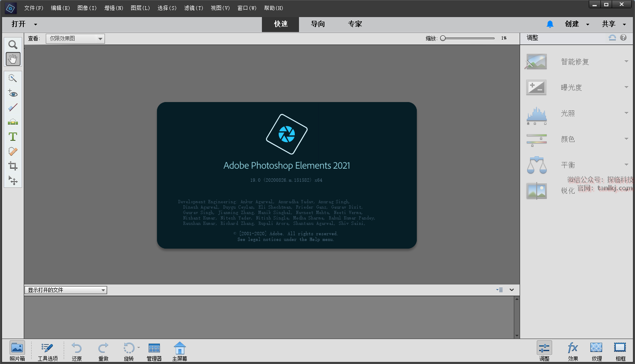Open the fx effects panel
Viewport: 635px width, 364px height.
click(573, 351)
